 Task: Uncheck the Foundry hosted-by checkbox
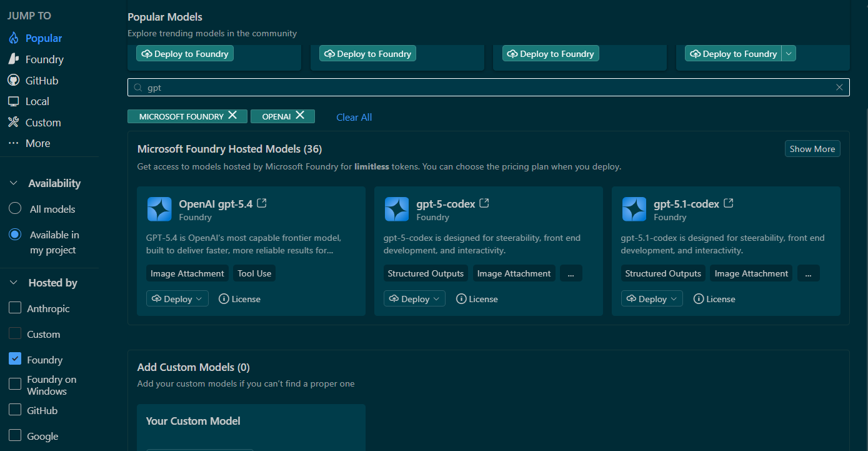[15, 359]
